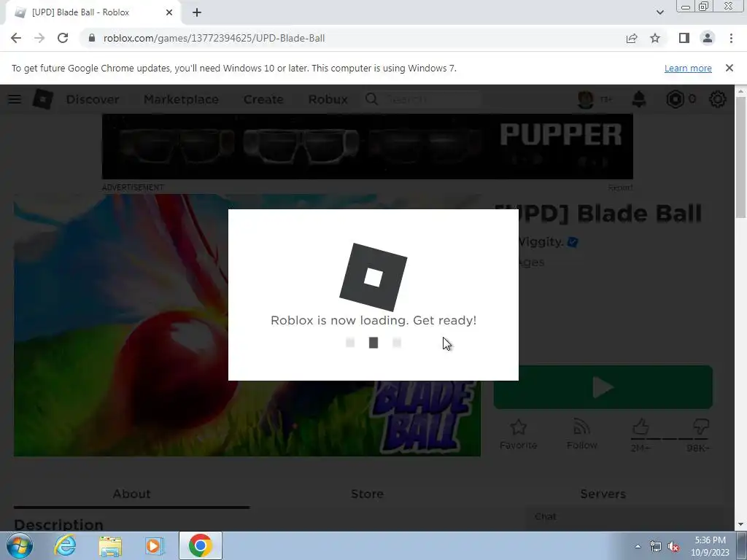Screen dimensions: 747x560
Task: Switch to the Servers tab
Action: pyautogui.click(x=603, y=494)
